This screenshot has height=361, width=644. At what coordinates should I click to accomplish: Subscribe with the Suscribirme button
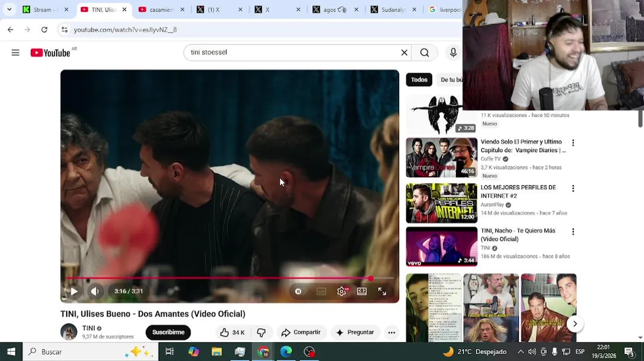pos(168,332)
